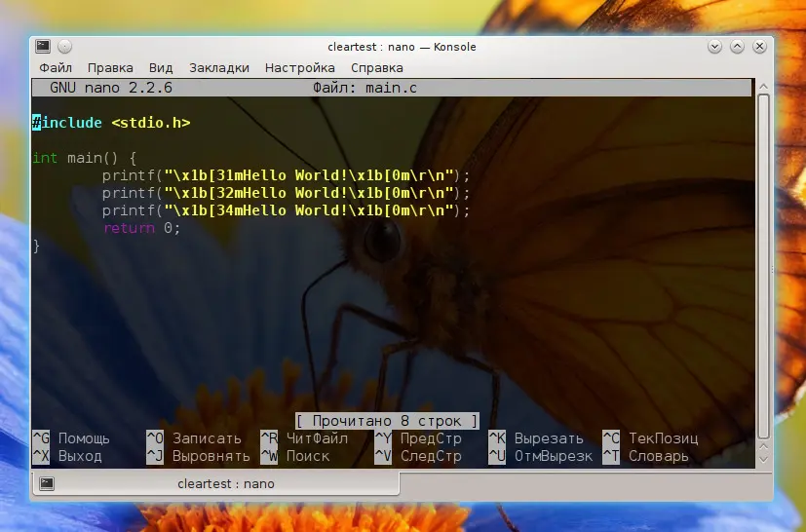
Task: Click the ^J Выровнять shortcut label
Action: tap(198, 456)
